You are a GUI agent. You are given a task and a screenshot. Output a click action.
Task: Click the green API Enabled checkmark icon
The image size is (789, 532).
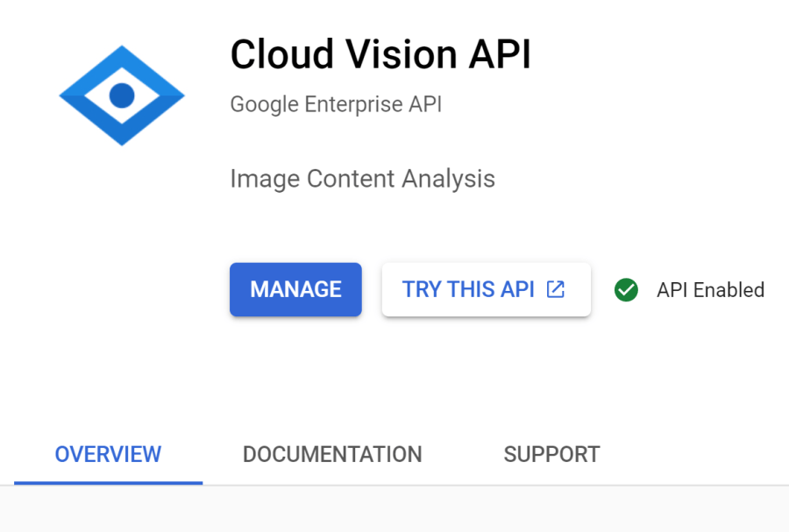point(627,290)
